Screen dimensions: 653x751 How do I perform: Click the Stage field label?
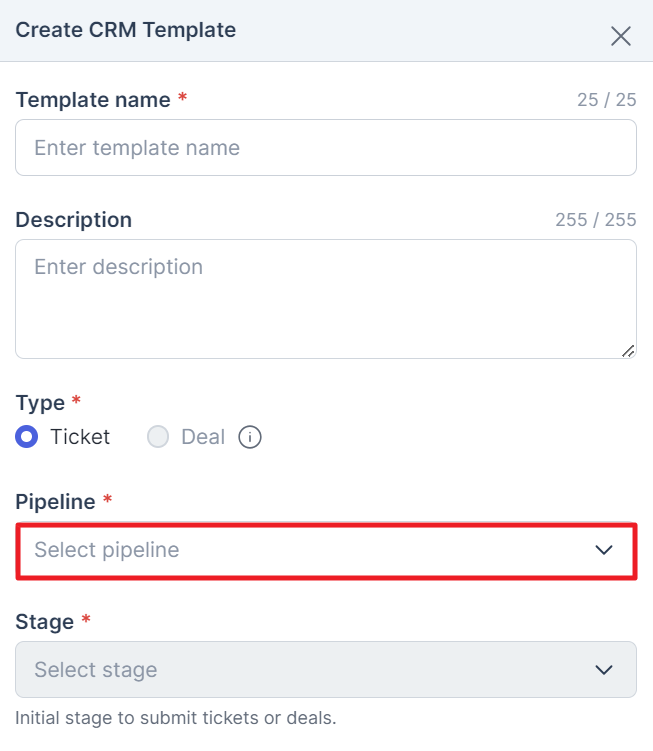[x=45, y=622]
